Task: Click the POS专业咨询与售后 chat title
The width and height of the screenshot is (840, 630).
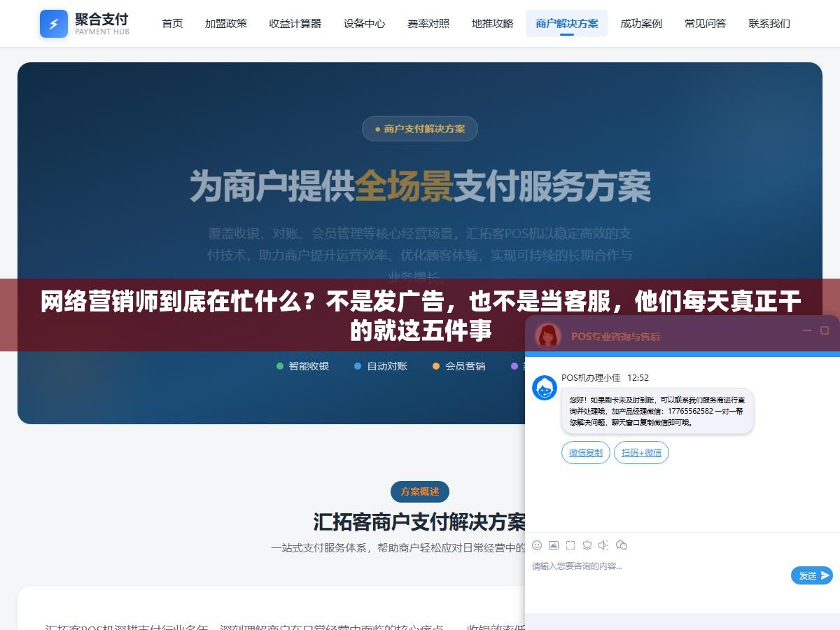Action: (615, 337)
